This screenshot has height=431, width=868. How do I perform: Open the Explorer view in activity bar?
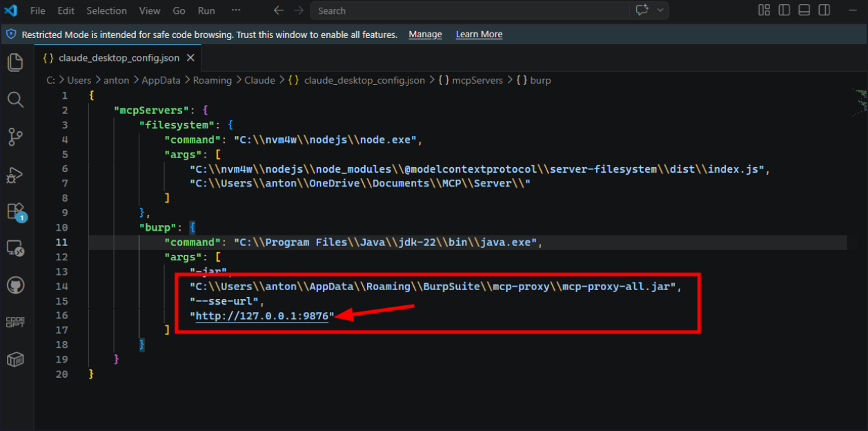click(x=15, y=63)
